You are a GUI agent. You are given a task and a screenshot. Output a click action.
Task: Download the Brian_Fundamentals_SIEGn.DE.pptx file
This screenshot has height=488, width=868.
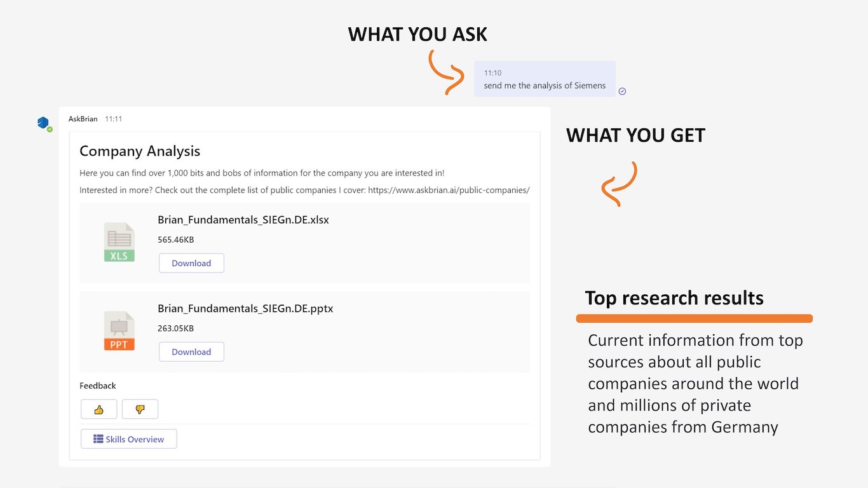[191, 352]
